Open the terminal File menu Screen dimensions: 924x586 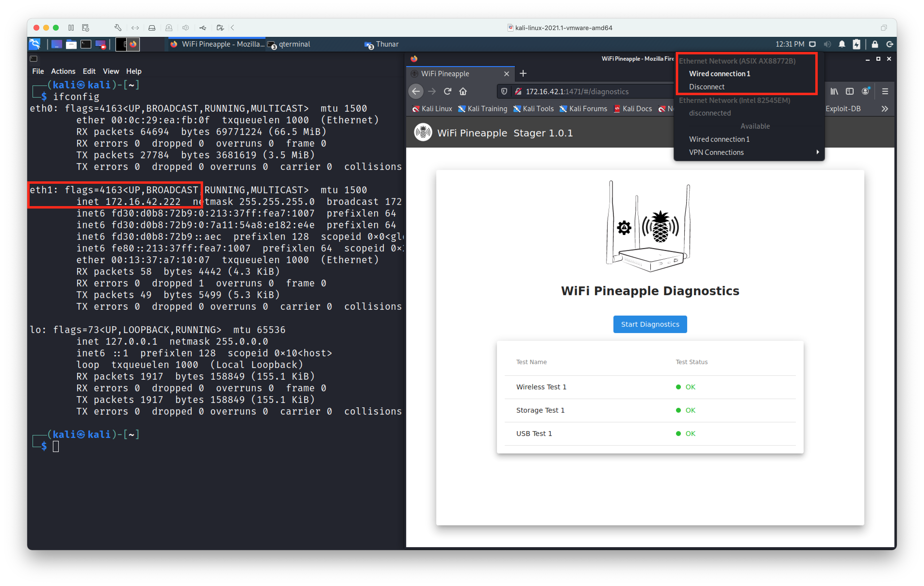click(x=38, y=71)
